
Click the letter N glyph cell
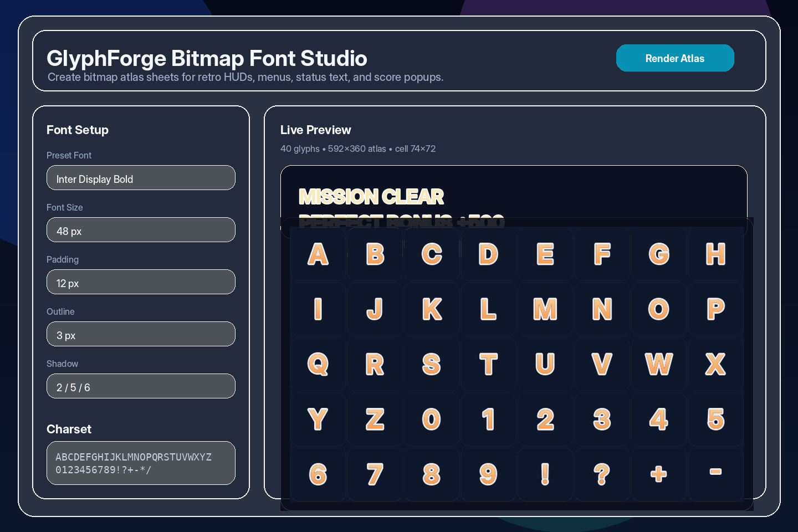tap(602, 309)
